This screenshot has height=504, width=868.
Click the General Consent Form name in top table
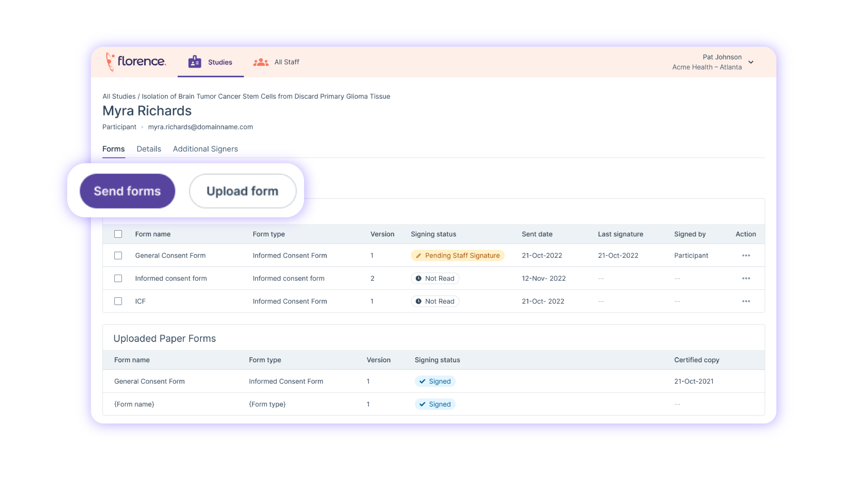point(170,256)
